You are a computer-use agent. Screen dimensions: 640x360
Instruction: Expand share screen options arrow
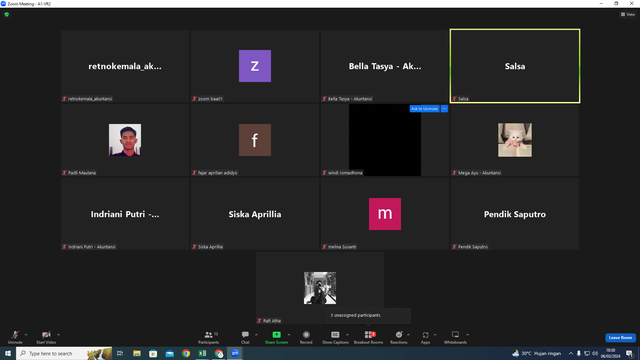pyautogui.click(x=289, y=335)
